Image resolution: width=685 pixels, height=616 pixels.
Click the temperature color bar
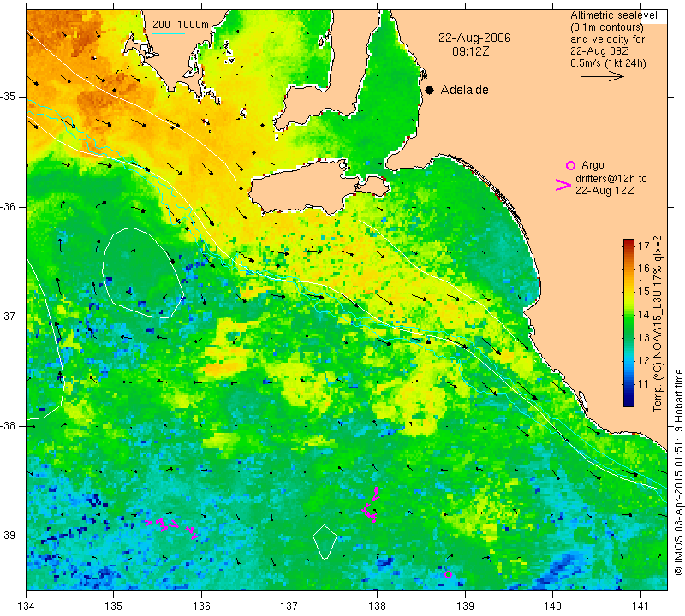pyautogui.click(x=628, y=323)
